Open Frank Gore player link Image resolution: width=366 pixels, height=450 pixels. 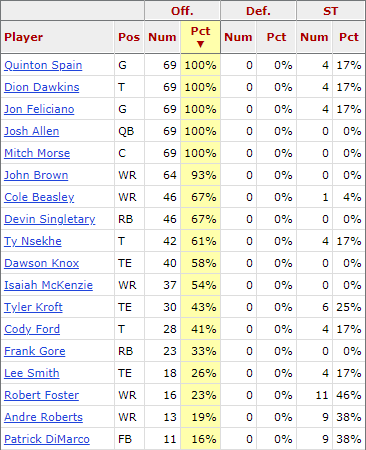tap(35, 351)
